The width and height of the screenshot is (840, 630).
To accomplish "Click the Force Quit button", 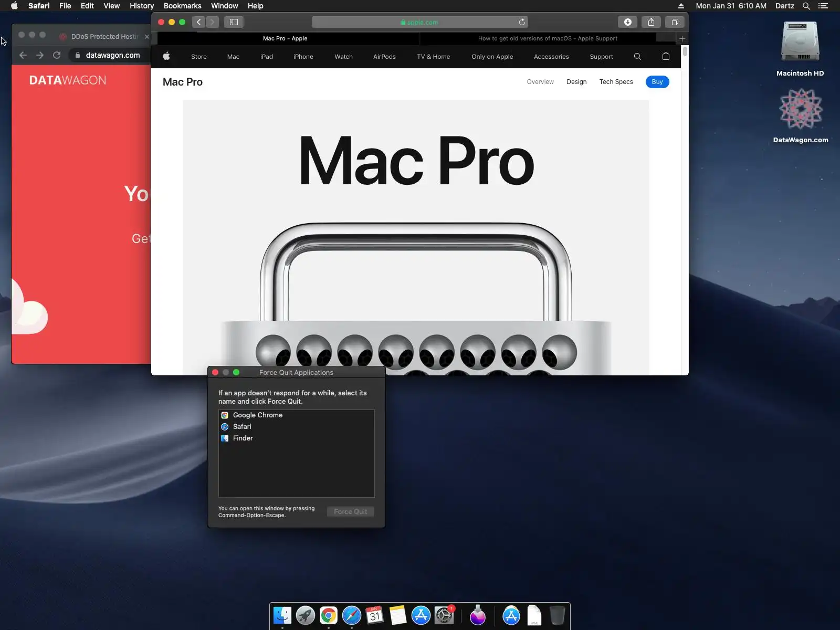I will pyautogui.click(x=351, y=512).
